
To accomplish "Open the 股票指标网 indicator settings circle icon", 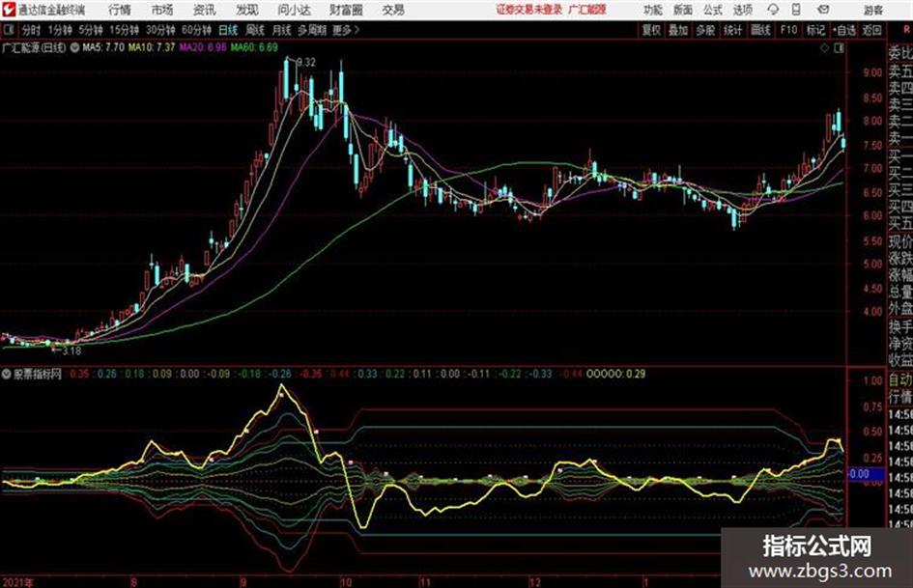I will pos(7,374).
